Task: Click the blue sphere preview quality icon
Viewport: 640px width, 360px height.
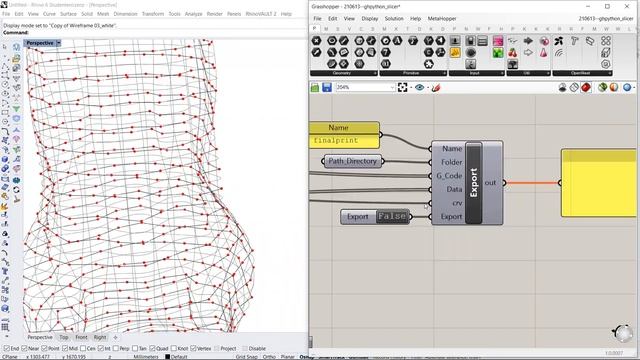Action: (x=627, y=87)
